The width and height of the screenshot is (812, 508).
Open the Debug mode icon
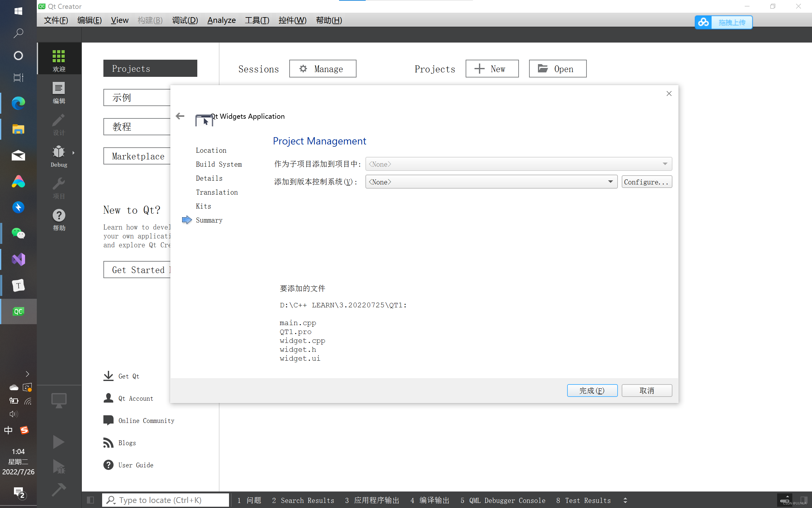59,156
